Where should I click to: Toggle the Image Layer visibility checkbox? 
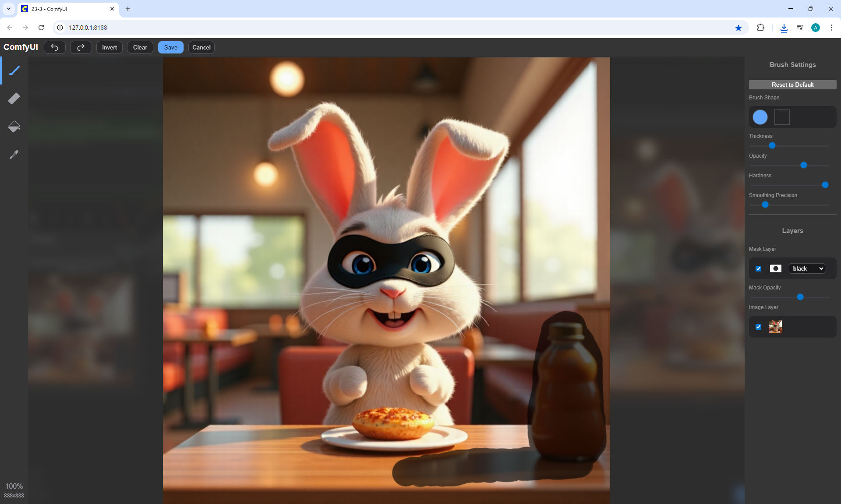point(759,327)
